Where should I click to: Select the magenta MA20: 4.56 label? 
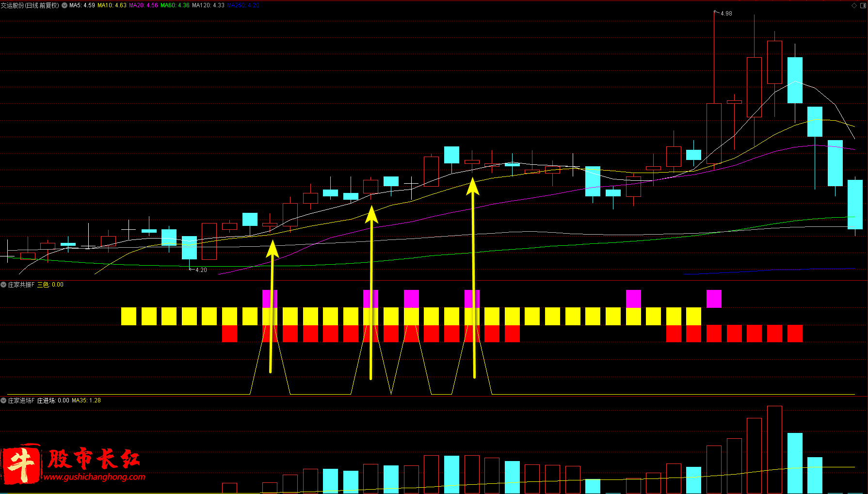point(144,5)
